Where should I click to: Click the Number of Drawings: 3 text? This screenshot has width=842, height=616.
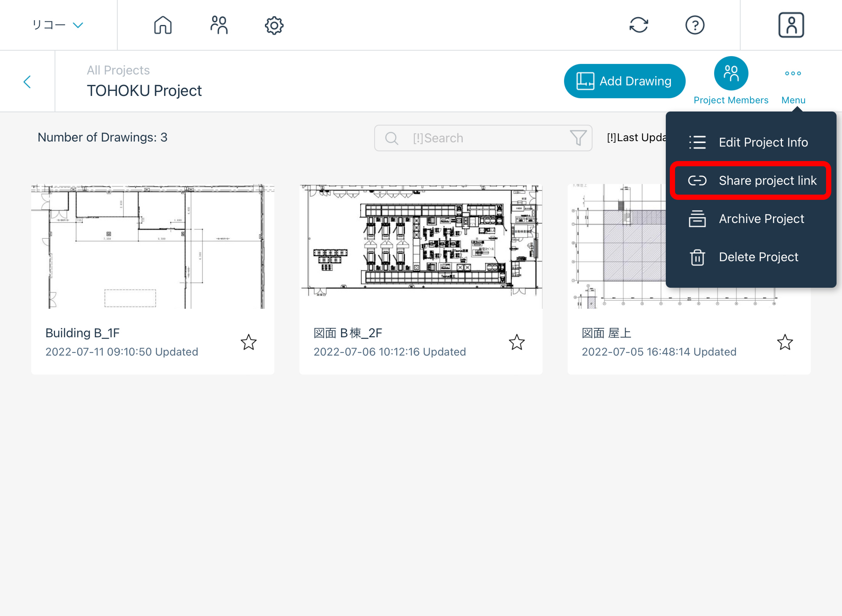[x=103, y=137]
